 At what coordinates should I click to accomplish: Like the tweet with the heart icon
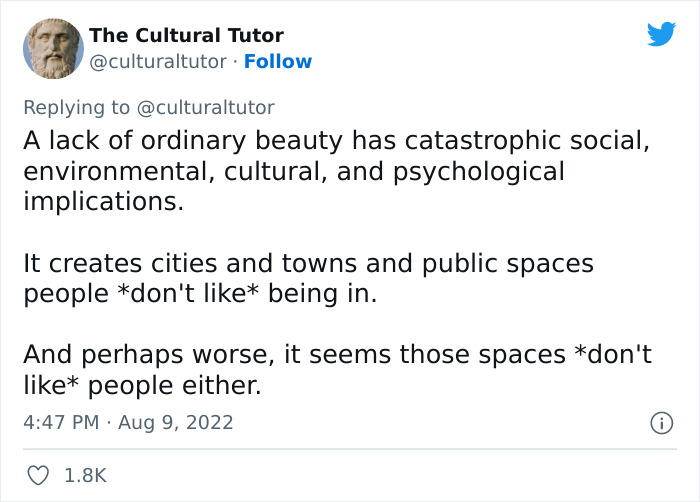click(38, 475)
